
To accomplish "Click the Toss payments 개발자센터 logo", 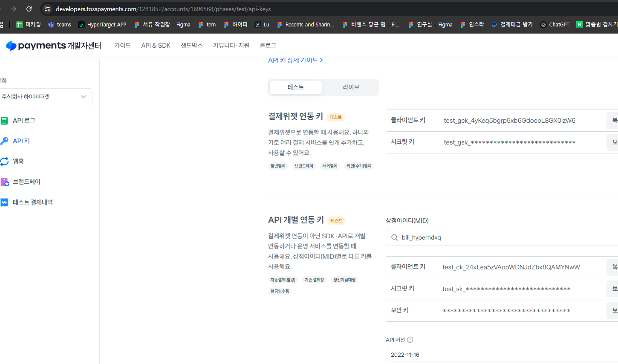I will pyautogui.click(x=54, y=45).
